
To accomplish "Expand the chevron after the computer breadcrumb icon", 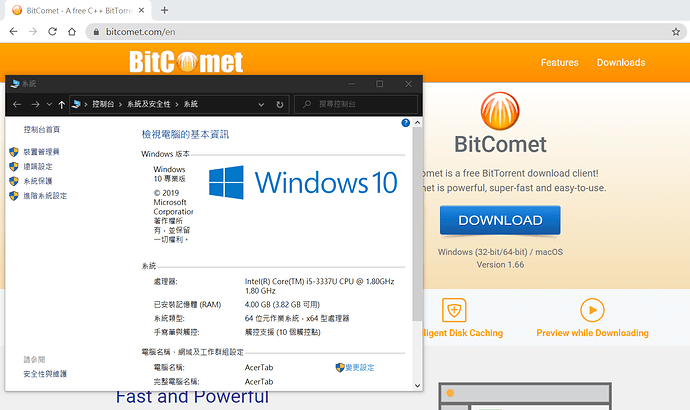I will (x=86, y=104).
